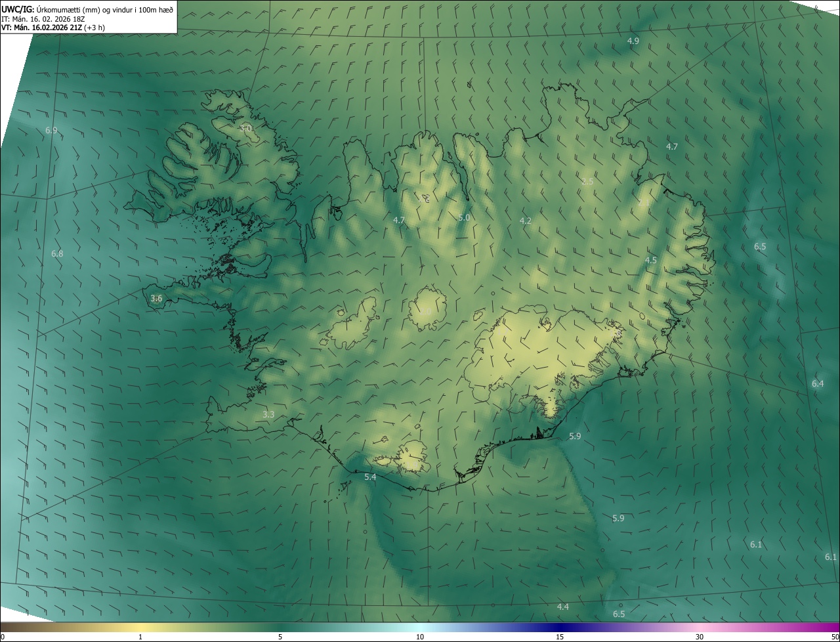Click the map value label "6.4"
This screenshot has width=840, height=642.
(x=817, y=383)
